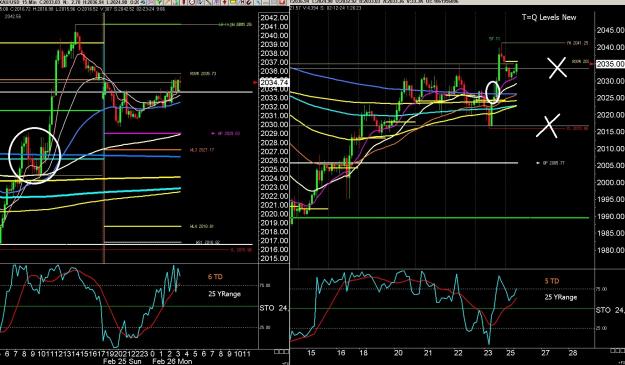This screenshot has height=365, width=625.
Task: Click the Feb 26 Mon date label
Action: (172, 361)
